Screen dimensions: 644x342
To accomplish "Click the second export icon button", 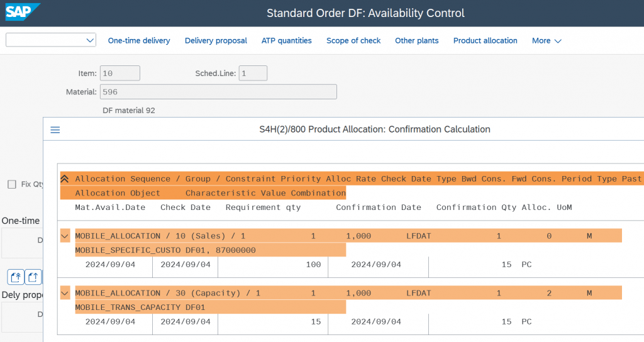I will point(33,277).
